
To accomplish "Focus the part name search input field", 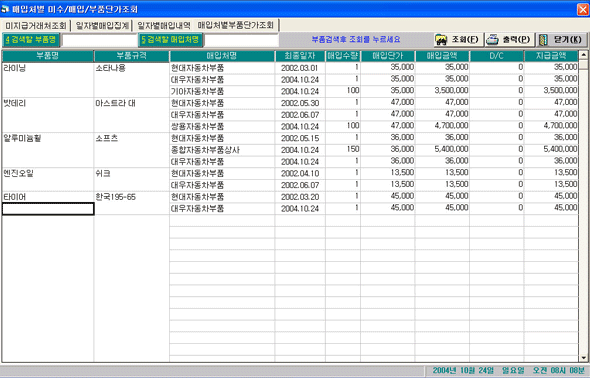I will [99, 40].
